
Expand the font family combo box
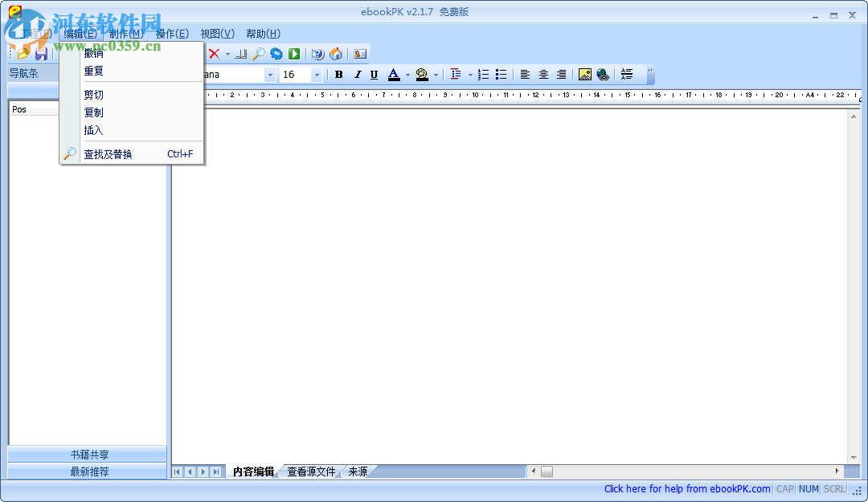tap(270, 74)
